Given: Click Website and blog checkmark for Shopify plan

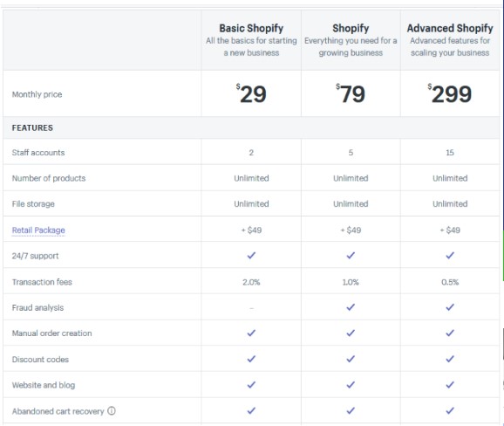Looking at the screenshot, I should pyautogui.click(x=351, y=385).
